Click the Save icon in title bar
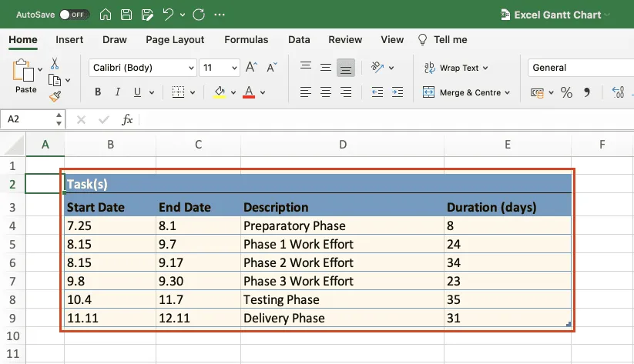 coord(126,15)
